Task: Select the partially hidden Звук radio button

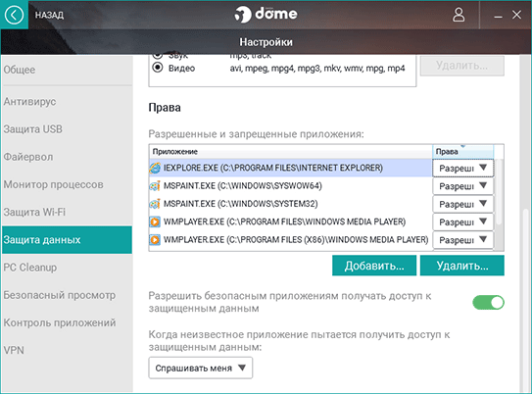Action: pos(158,55)
